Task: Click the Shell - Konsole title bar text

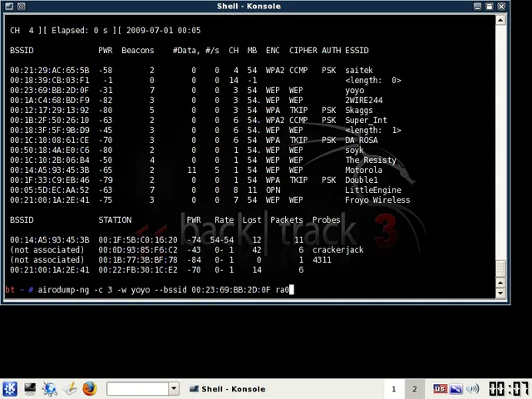Action: click(249, 6)
